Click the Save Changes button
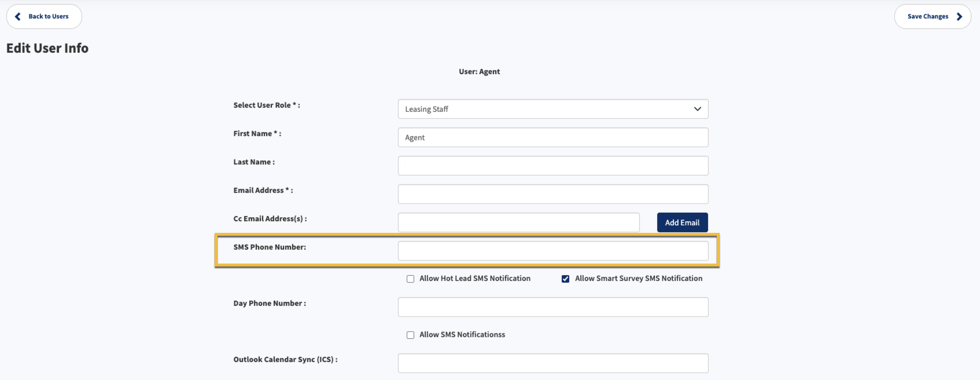980x380 pixels. tap(933, 17)
